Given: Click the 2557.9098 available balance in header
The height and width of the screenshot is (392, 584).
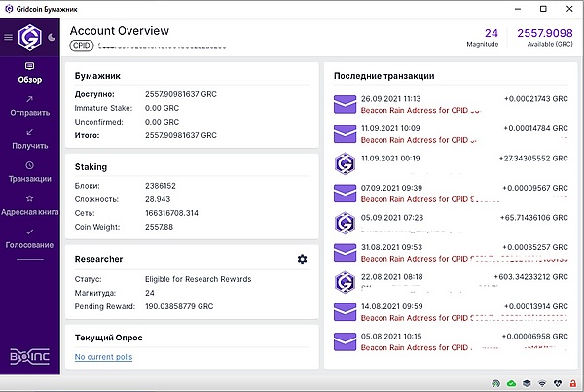Looking at the screenshot, I should point(545,33).
